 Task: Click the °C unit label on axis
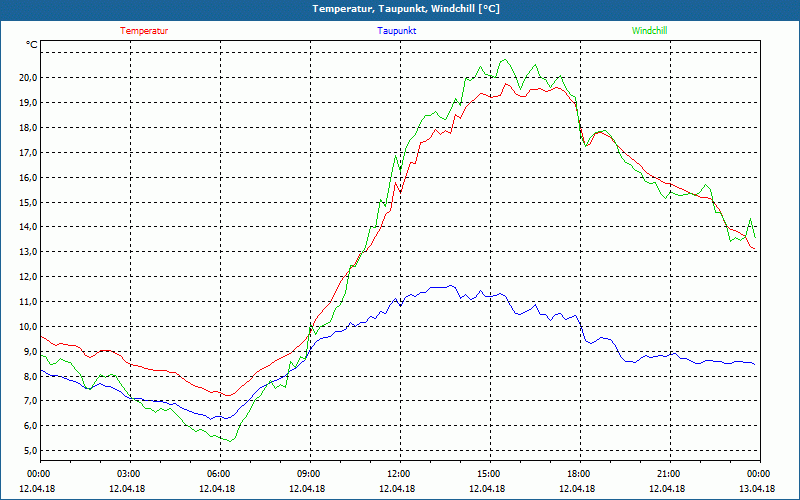click(32, 45)
